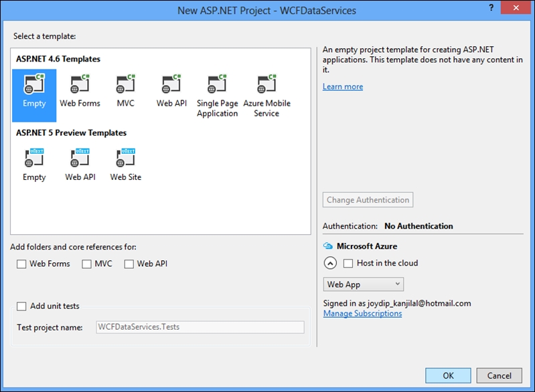Choose the Single Page Application template
This screenshot has width=535, height=392.
pyautogui.click(x=218, y=96)
